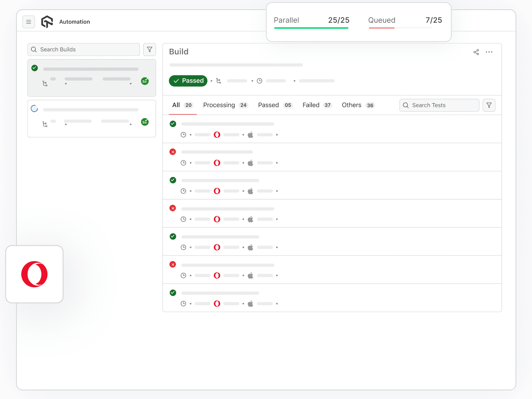This screenshot has height=399, width=532.
Task: Click the Apple icon in the second test row
Action: point(250,163)
